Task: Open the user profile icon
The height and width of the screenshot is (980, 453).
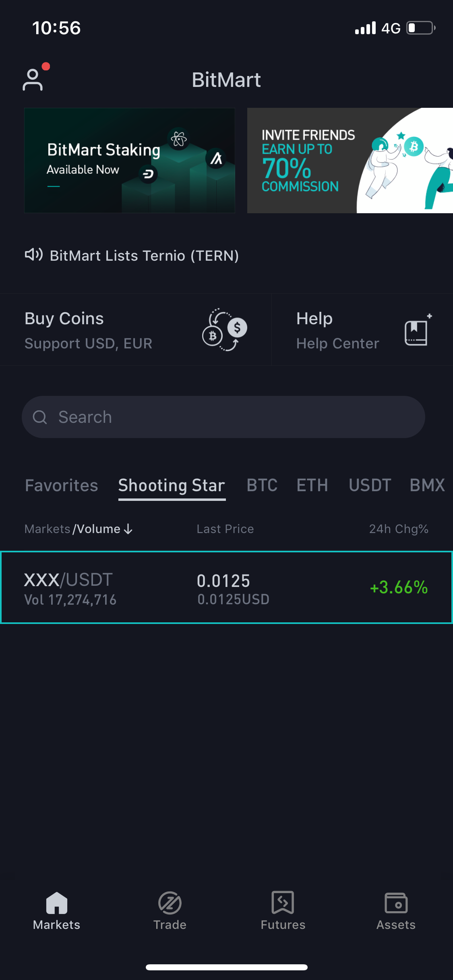Action: pos(33,79)
